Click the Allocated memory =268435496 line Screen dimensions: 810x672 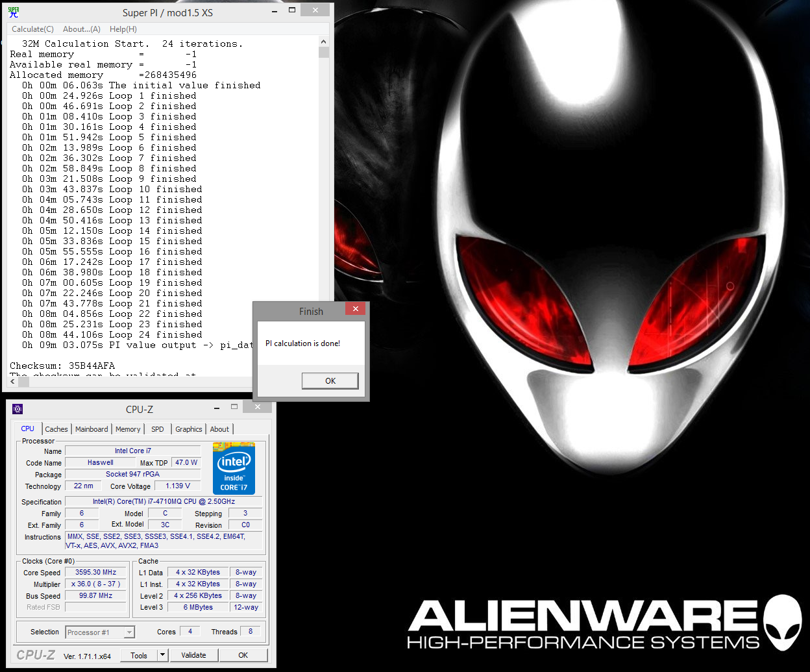(103, 75)
